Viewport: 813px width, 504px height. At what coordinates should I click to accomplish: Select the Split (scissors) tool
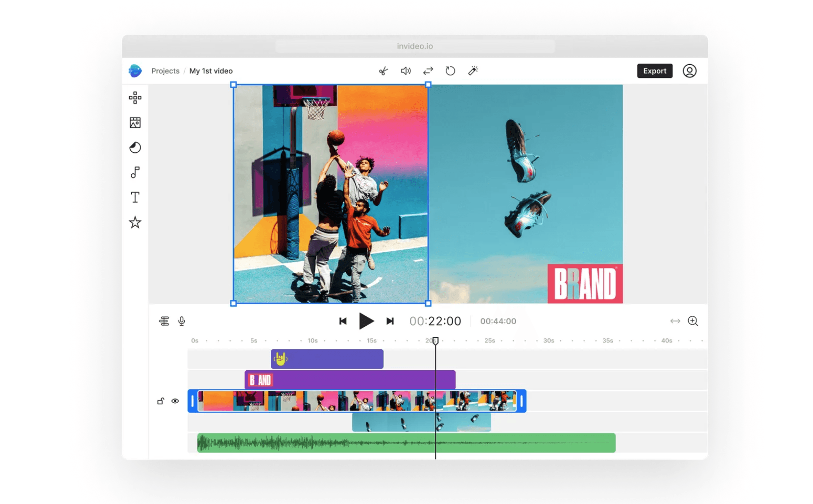coord(383,71)
